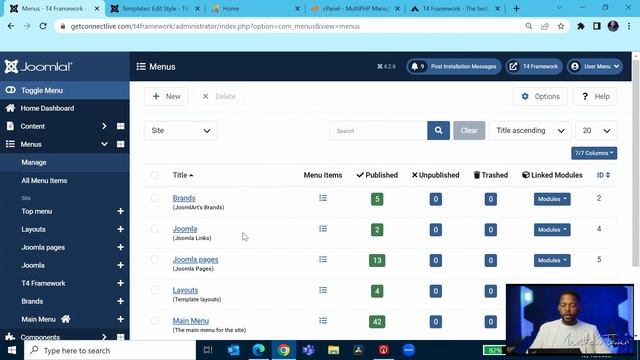The width and height of the screenshot is (640, 360).
Task: Open the list limit 20 dropdown
Action: pyautogui.click(x=596, y=131)
